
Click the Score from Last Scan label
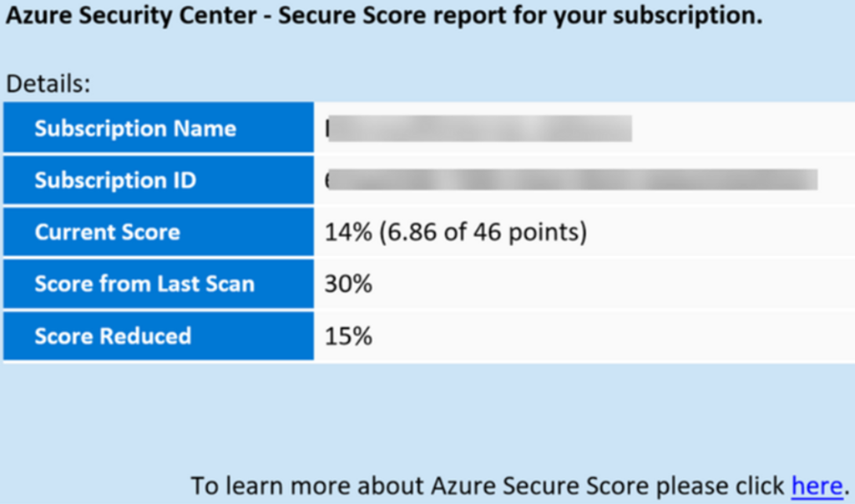[144, 284]
